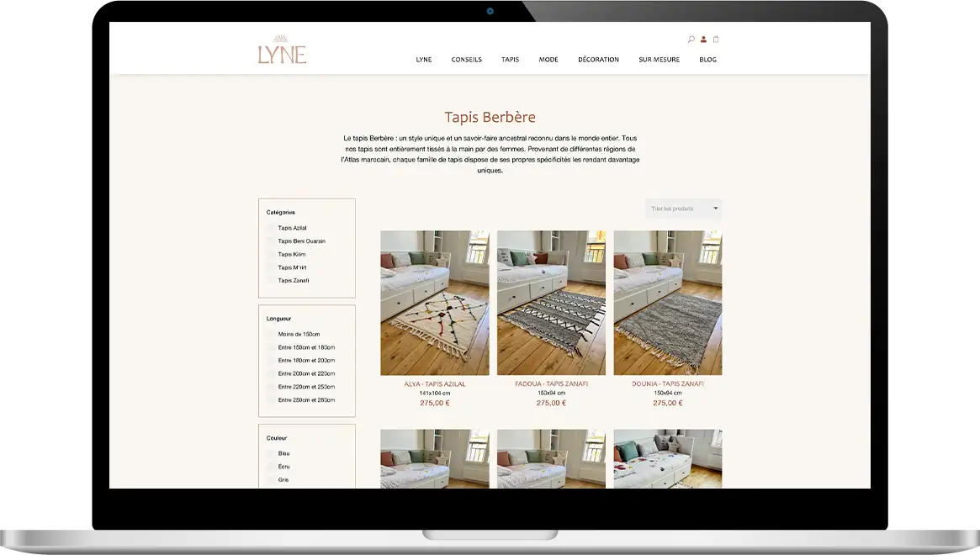Click the FADOUA - TAPIS ZANAFI title
The image size is (980, 555).
[x=551, y=384]
